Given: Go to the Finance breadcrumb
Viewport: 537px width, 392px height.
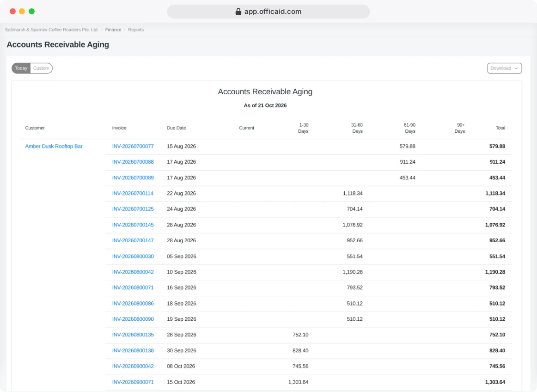Looking at the screenshot, I should click(x=113, y=30).
